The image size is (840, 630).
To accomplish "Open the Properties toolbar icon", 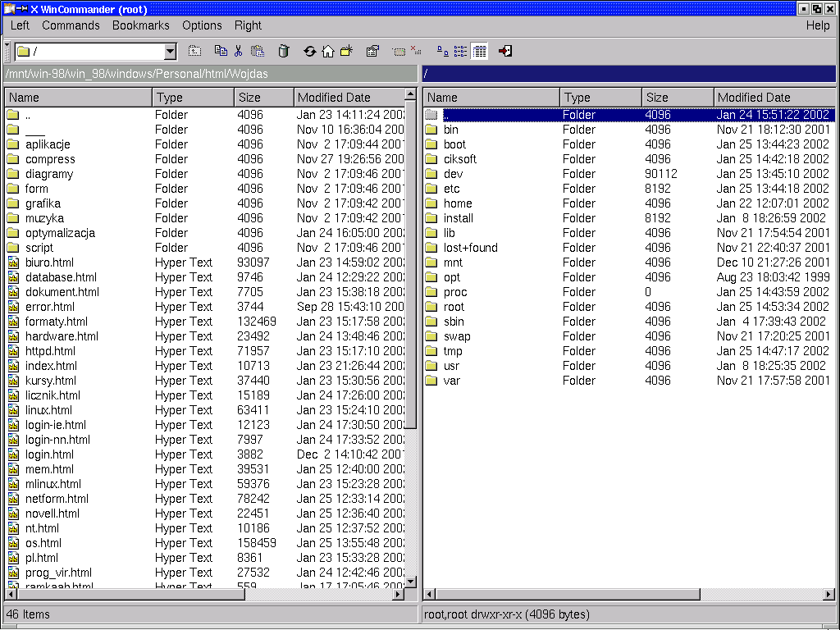I will pyautogui.click(x=372, y=51).
